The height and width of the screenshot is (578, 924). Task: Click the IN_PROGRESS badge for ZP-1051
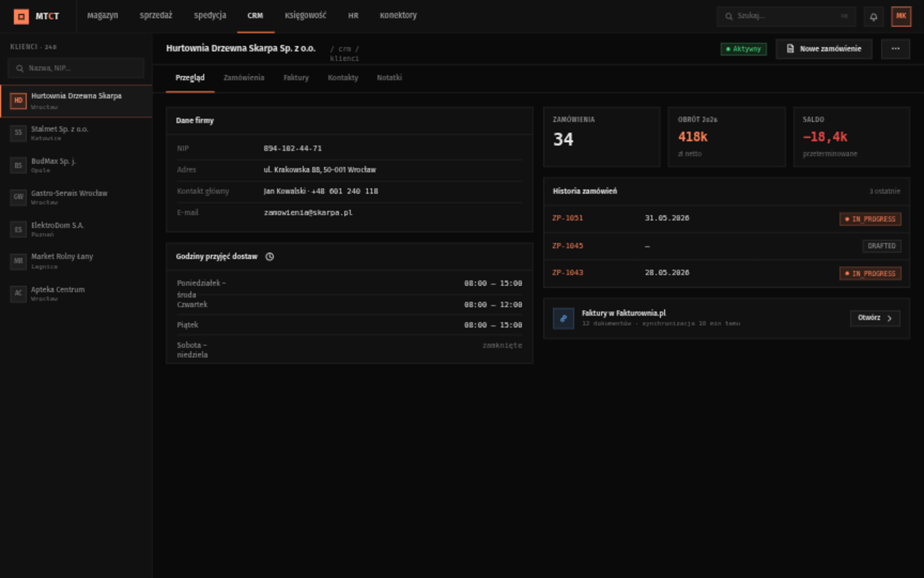coord(870,219)
